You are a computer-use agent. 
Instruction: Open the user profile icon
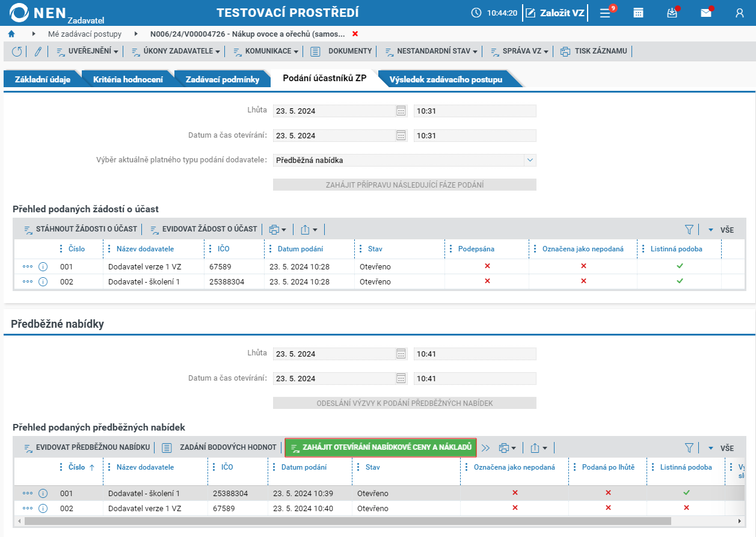740,13
